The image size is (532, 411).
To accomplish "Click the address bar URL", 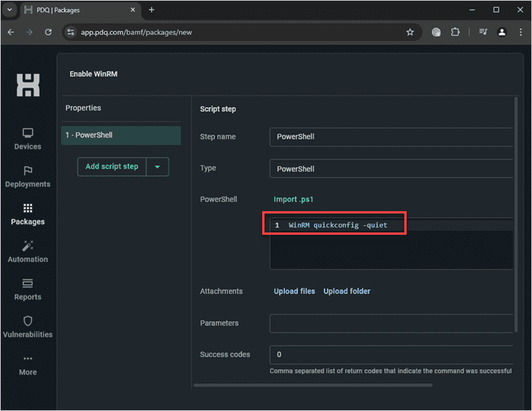I will pyautogui.click(x=136, y=32).
